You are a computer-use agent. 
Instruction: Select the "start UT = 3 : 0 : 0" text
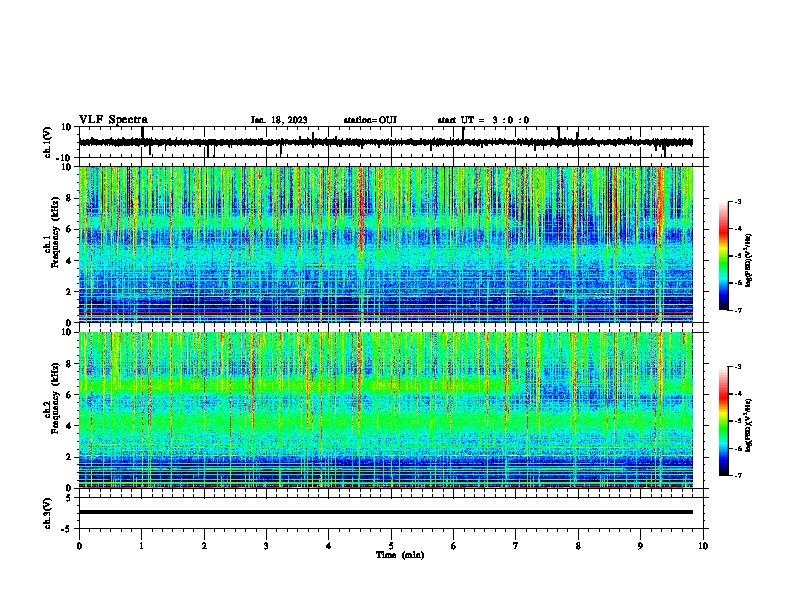click(x=483, y=120)
